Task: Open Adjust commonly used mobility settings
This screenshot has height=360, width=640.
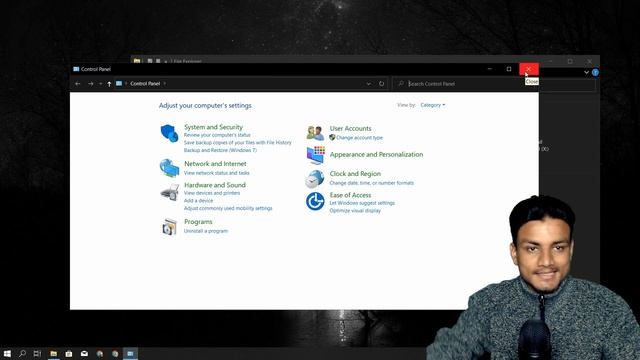Action: click(x=228, y=208)
